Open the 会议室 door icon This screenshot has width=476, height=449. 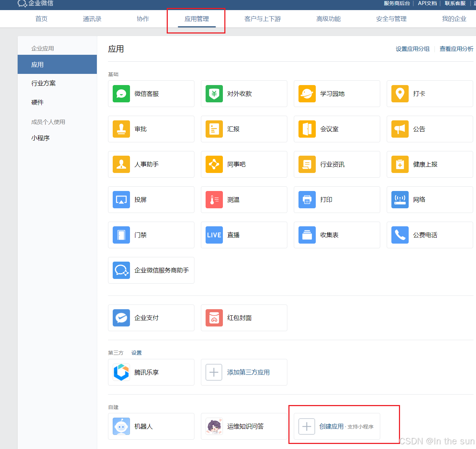point(307,129)
